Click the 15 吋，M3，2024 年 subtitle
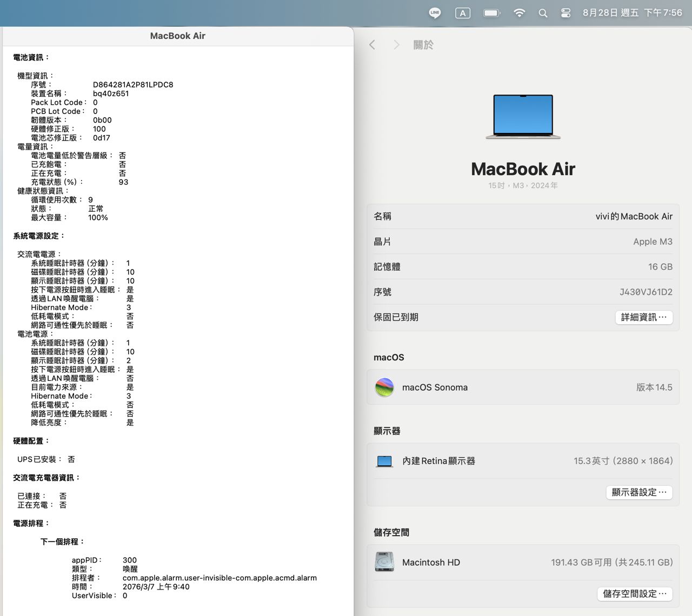This screenshot has height=616, width=692. 523,185
